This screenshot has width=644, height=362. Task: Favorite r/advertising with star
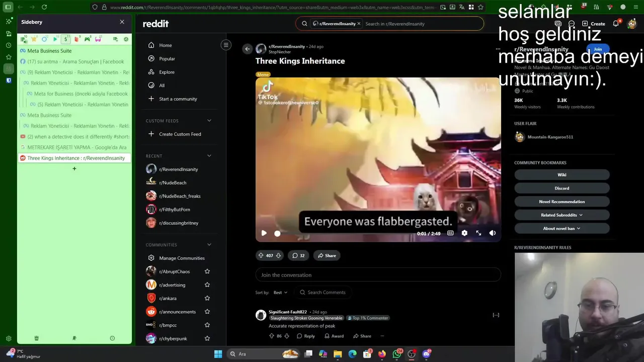[x=207, y=285]
